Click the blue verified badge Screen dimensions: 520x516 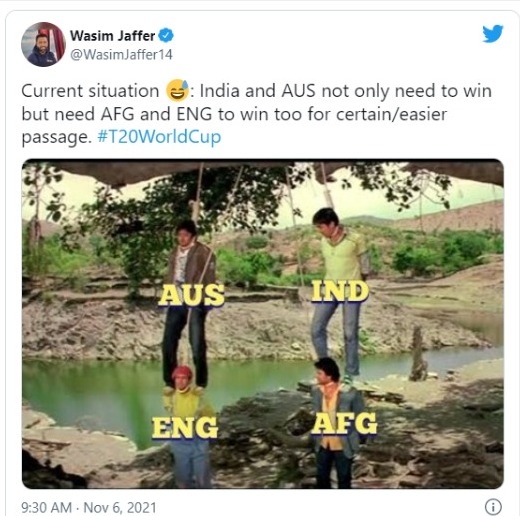click(166, 35)
